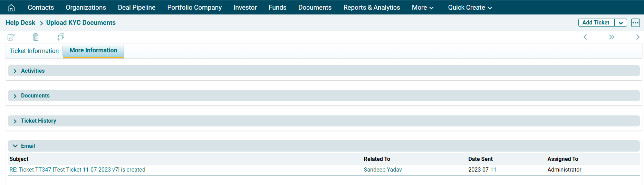
Task: Switch to the Ticket Information tab
Action: (34, 51)
